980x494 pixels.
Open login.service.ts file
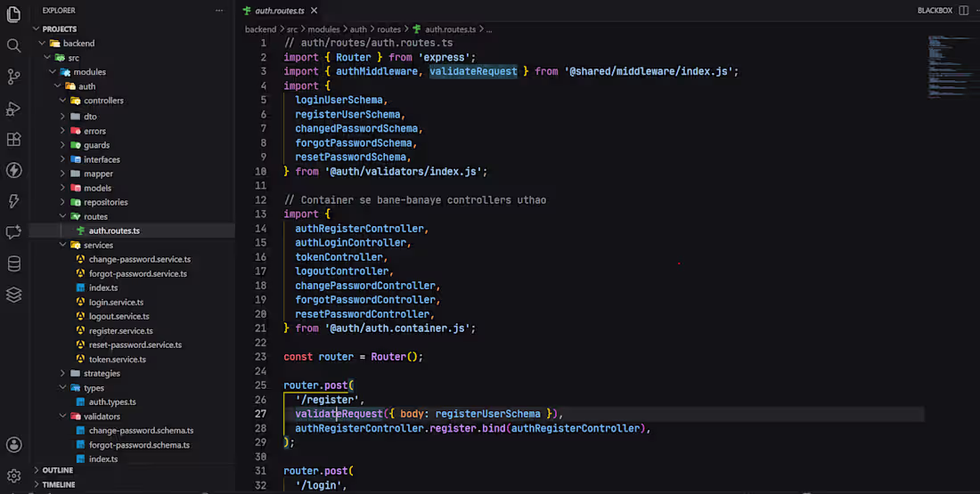(x=116, y=303)
